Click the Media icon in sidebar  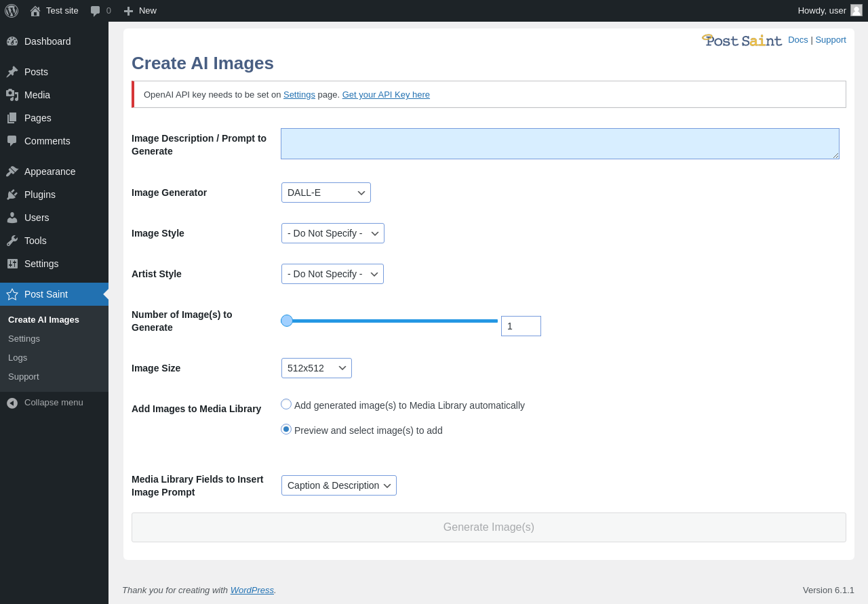pyautogui.click(x=12, y=95)
